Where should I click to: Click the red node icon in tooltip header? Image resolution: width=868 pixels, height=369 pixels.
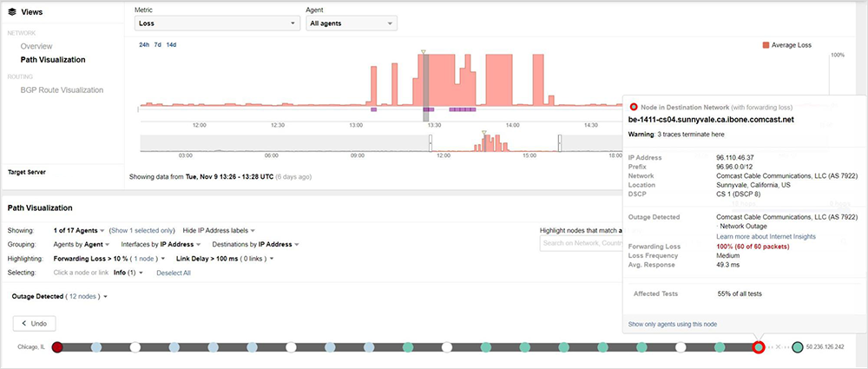tap(634, 106)
